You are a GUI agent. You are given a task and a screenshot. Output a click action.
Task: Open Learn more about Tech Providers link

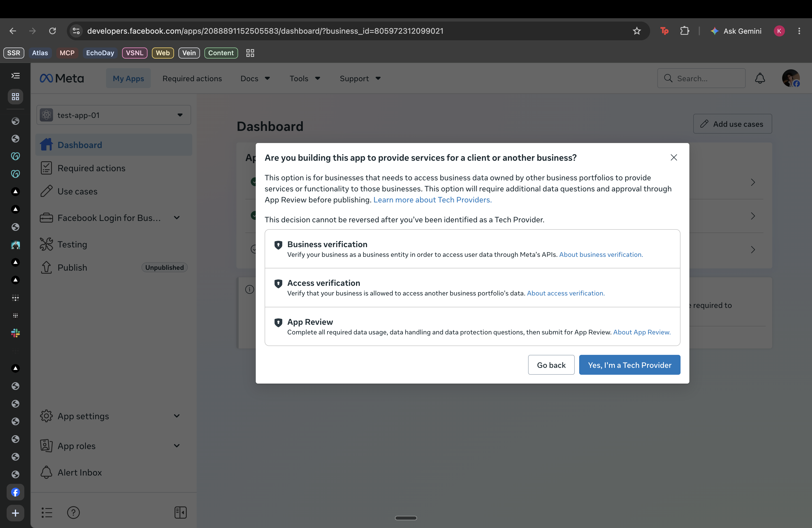coord(432,200)
